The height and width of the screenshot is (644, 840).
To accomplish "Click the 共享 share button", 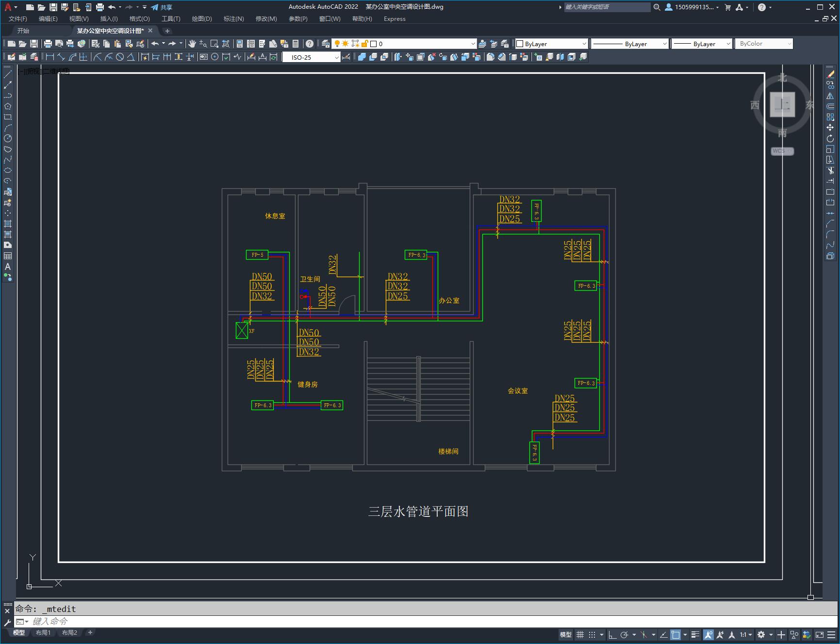I will [x=162, y=7].
